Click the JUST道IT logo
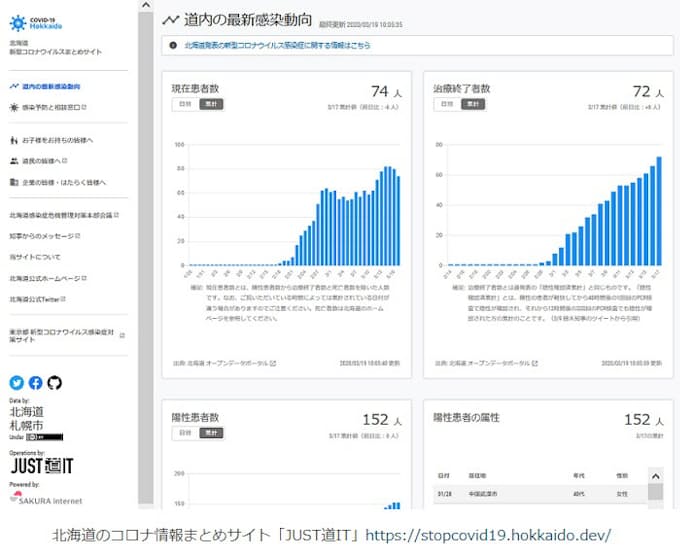The width and height of the screenshot is (680, 556). click(41, 466)
